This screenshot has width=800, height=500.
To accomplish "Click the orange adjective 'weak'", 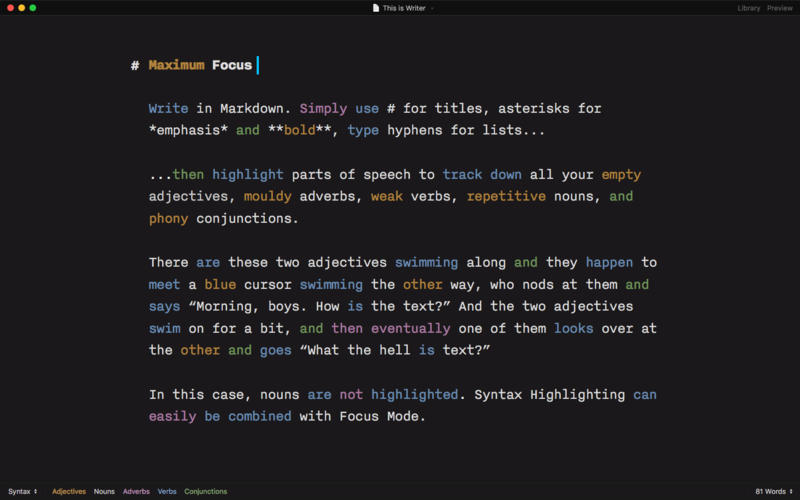I will [387, 197].
